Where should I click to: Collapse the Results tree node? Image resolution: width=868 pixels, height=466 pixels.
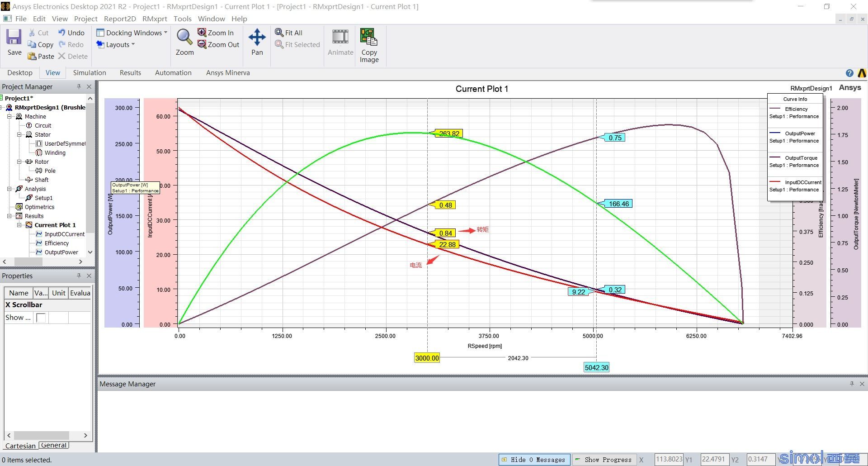pos(9,216)
